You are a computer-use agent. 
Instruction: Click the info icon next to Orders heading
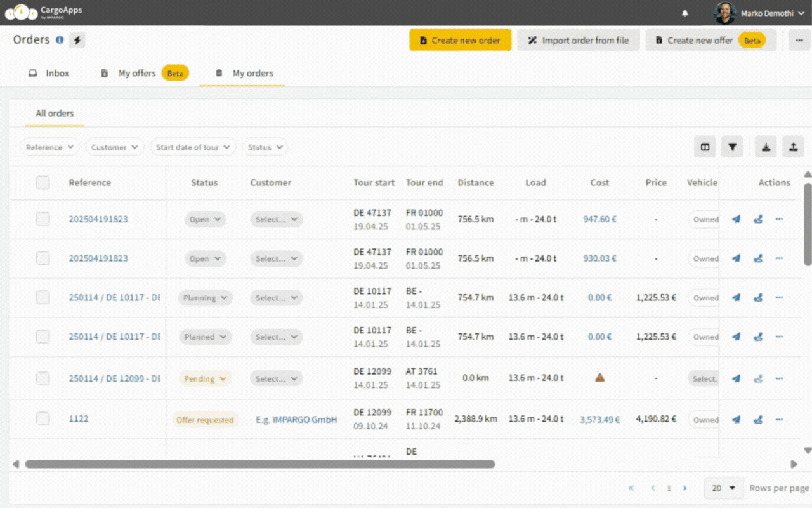[60, 39]
